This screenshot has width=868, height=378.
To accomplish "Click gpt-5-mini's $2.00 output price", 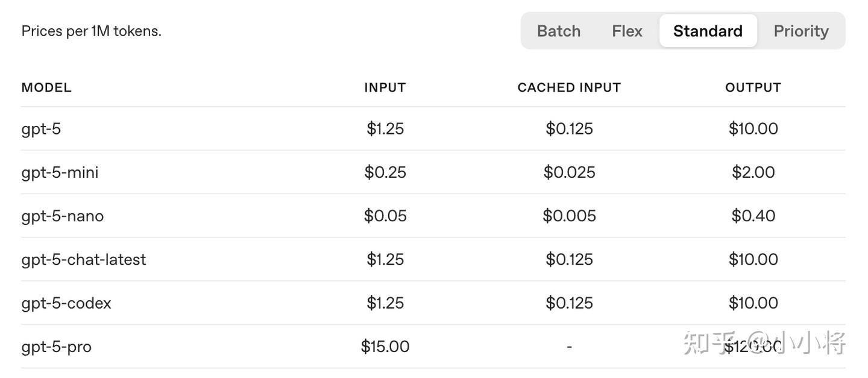I will coord(753,172).
